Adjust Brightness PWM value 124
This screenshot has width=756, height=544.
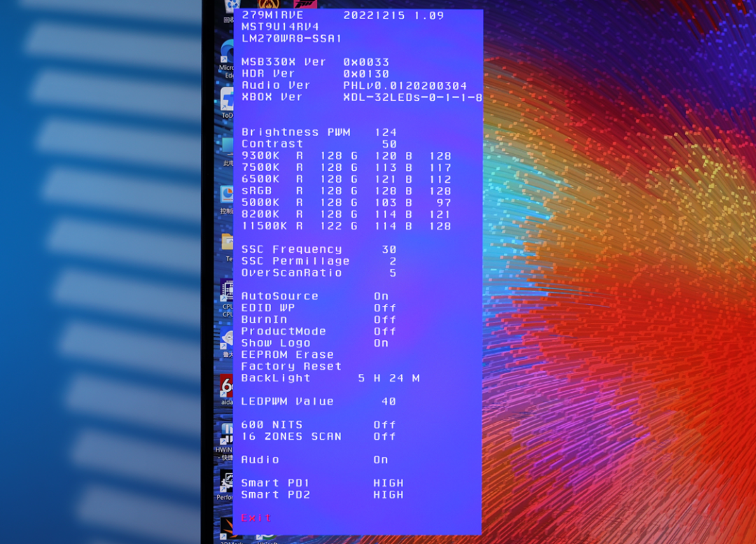386,132
